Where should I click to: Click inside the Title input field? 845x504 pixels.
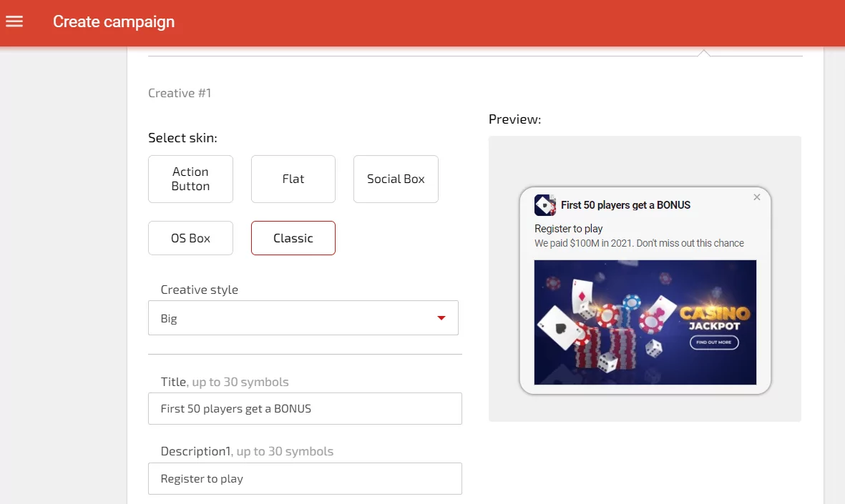(305, 408)
